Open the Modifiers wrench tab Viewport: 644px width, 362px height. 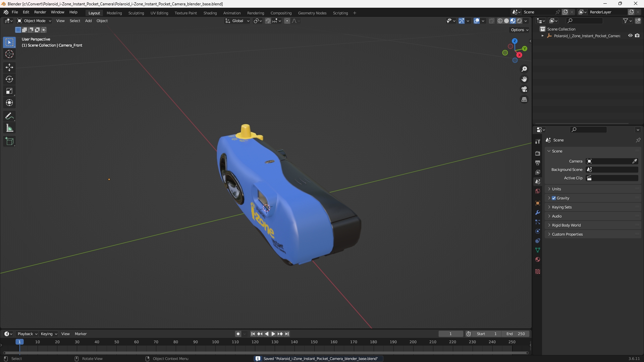tap(538, 213)
